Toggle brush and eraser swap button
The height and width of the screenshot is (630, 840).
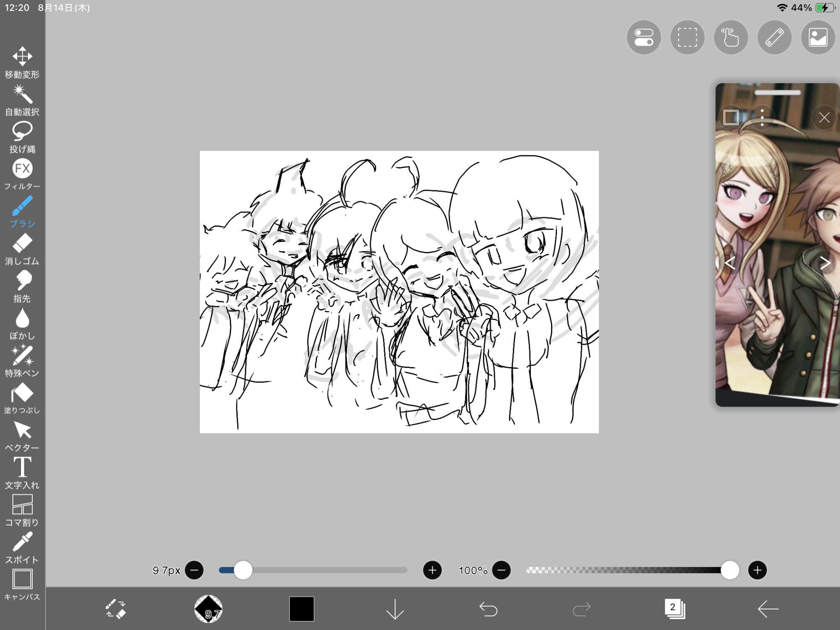(x=115, y=609)
